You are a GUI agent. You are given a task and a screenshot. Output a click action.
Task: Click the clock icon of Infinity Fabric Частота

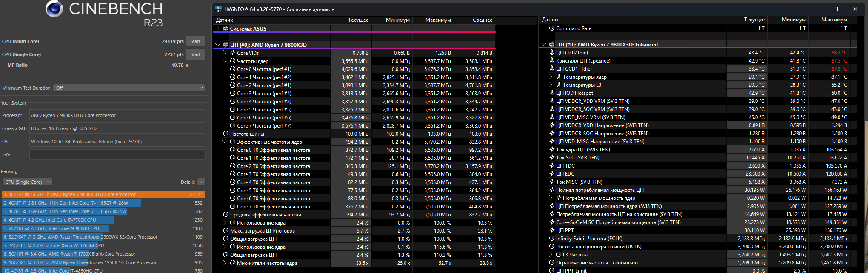[552, 239]
